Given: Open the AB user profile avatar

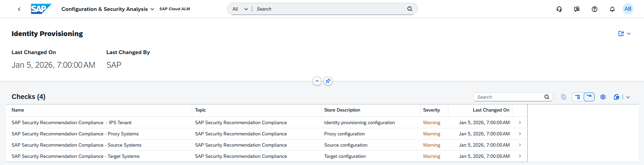Looking at the screenshot, I should click(628, 9).
